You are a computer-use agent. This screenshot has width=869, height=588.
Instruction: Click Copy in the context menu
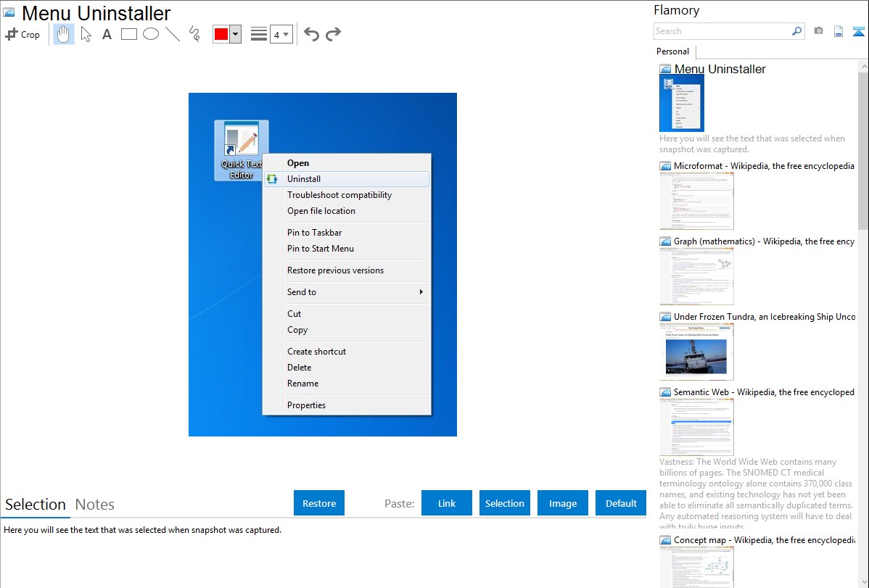pyautogui.click(x=347, y=330)
